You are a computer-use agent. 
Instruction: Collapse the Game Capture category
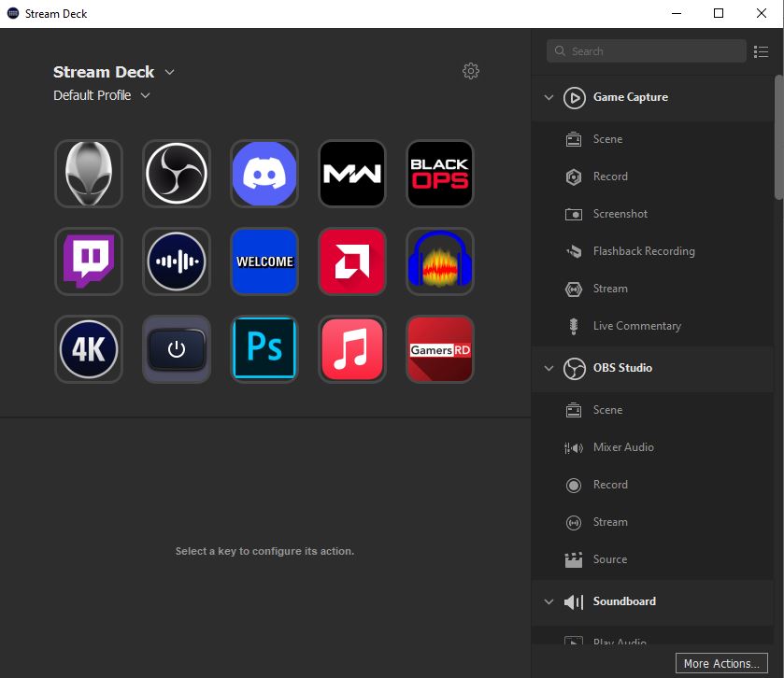point(549,97)
